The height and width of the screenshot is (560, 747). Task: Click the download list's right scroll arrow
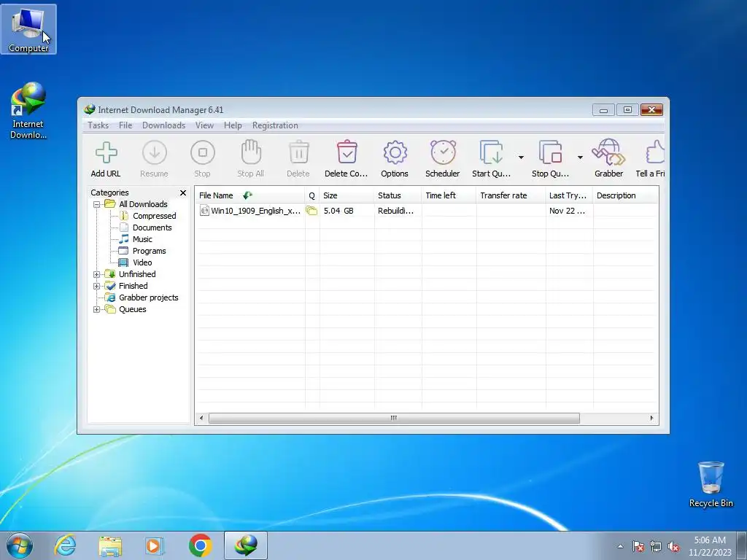click(x=651, y=419)
